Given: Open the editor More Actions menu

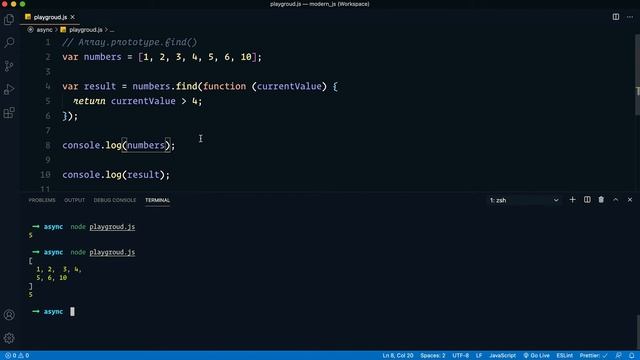Looking at the screenshot, I should coord(630,17).
